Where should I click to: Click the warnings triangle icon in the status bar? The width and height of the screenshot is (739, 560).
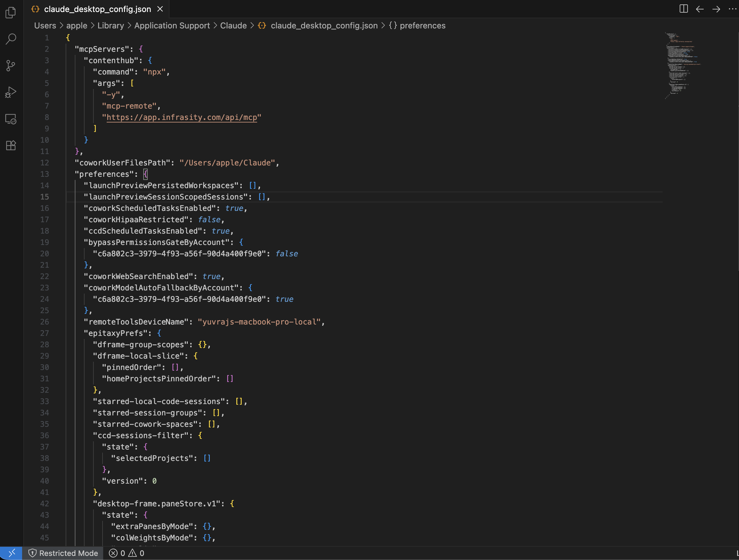[x=133, y=553]
